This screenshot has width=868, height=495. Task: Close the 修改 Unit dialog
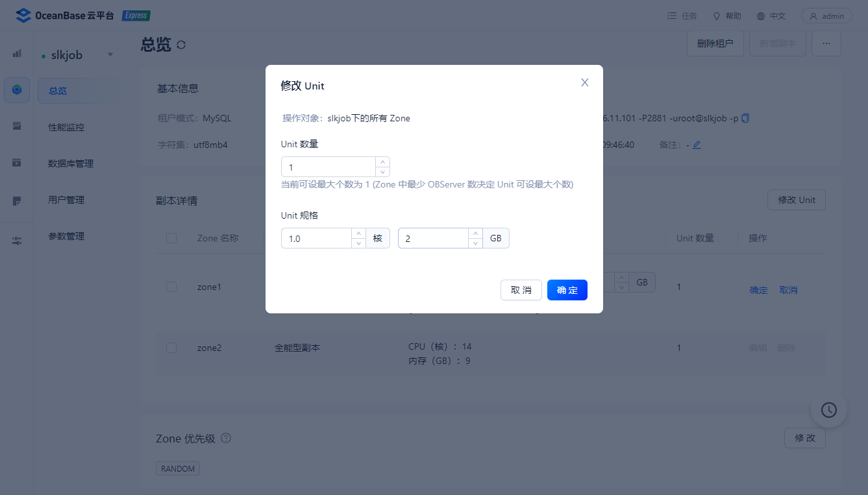click(x=585, y=82)
